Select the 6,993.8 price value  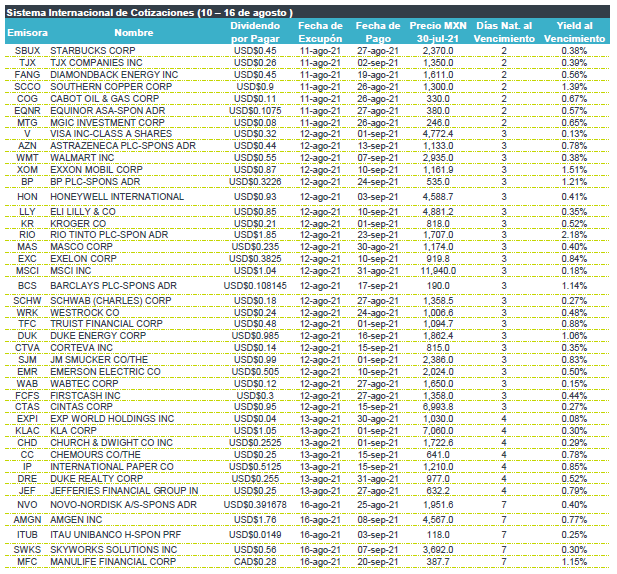pyautogui.click(x=438, y=407)
